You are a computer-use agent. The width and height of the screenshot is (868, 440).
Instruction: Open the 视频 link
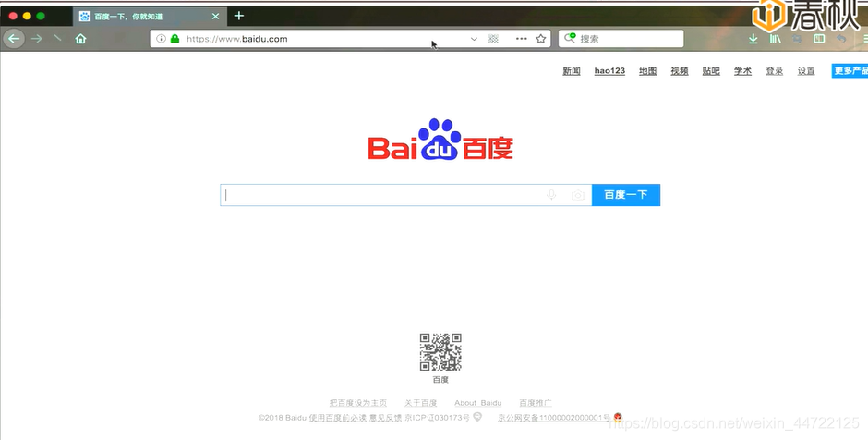(x=680, y=71)
